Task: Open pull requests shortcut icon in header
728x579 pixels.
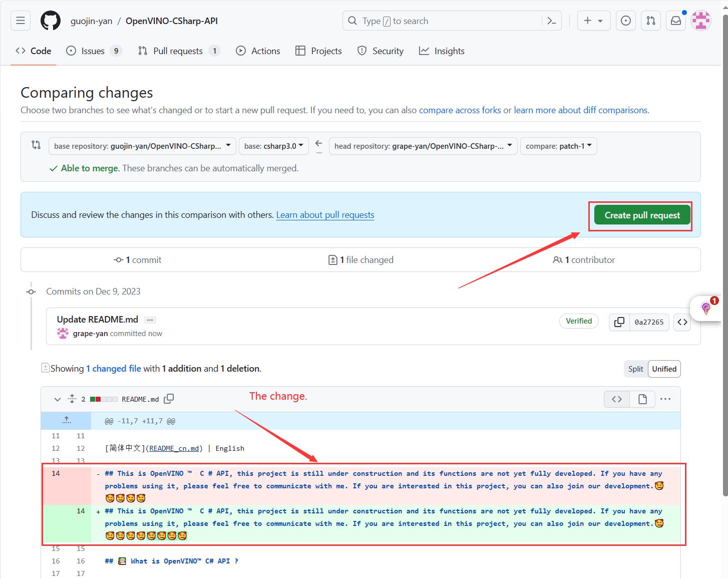Action: (x=651, y=21)
